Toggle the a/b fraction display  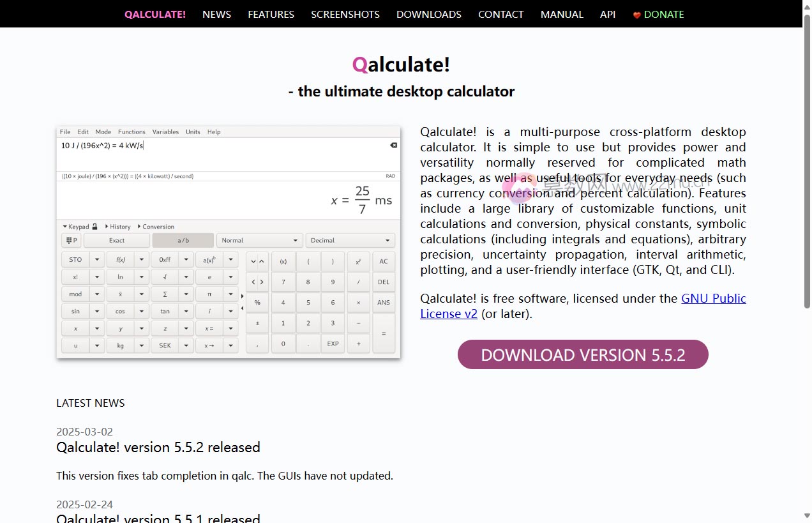[183, 240]
